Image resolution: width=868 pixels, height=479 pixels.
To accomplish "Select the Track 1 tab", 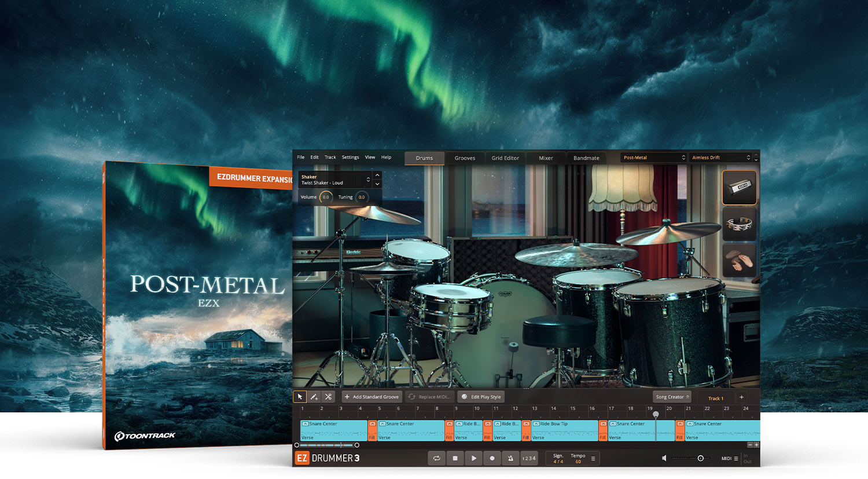I will pyautogui.click(x=715, y=398).
